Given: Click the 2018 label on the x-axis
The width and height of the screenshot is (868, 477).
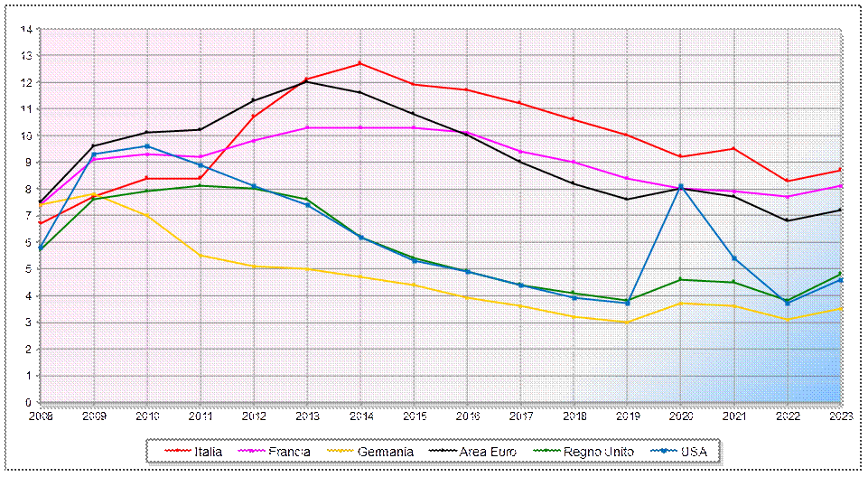Looking at the screenshot, I should point(574,416).
